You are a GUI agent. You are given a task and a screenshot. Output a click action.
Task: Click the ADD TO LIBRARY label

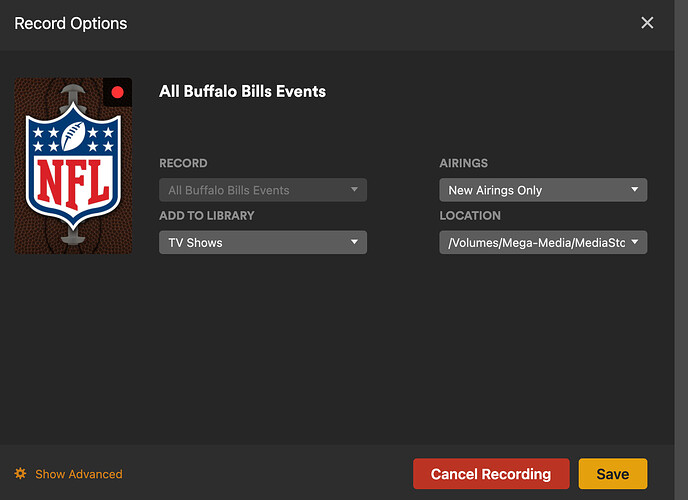coord(207,215)
